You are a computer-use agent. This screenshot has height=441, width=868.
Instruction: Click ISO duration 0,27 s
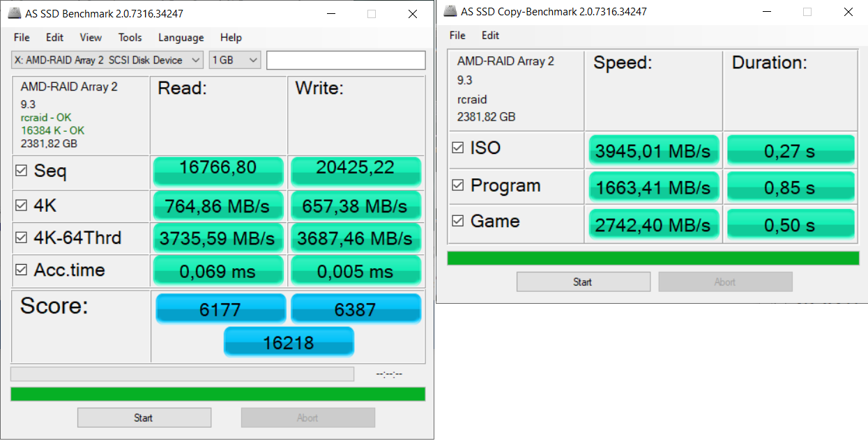[791, 150]
